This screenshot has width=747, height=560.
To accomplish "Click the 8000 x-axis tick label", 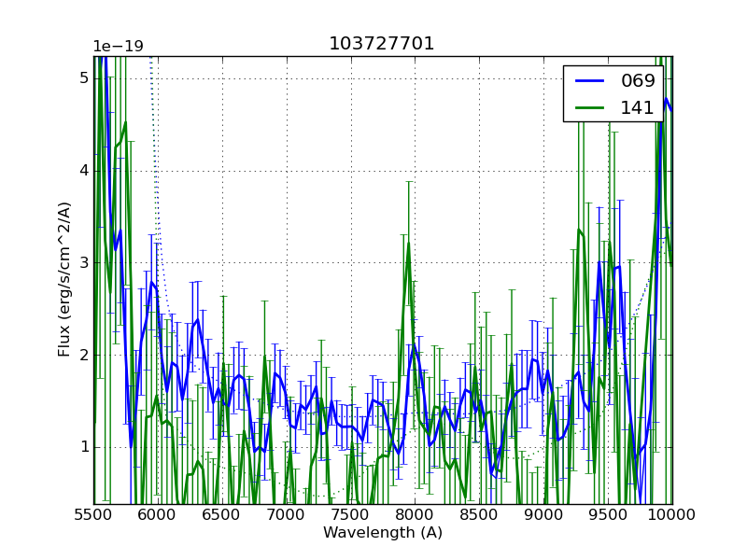I will (416, 515).
